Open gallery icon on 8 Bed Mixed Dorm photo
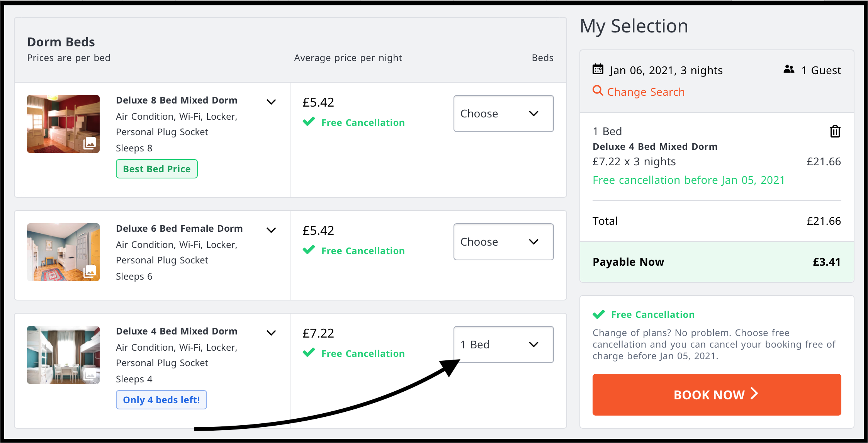868x443 pixels. tap(90, 144)
